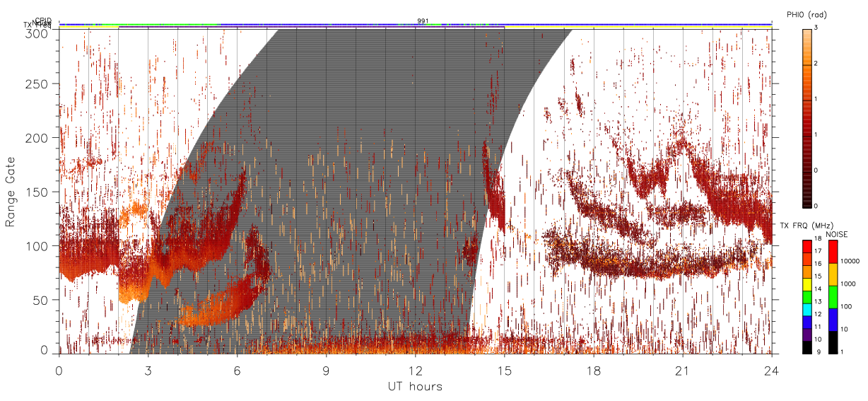
Task: Click the black 9–10 MHz TX FRQ swatch
Action: tap(807, 347)
